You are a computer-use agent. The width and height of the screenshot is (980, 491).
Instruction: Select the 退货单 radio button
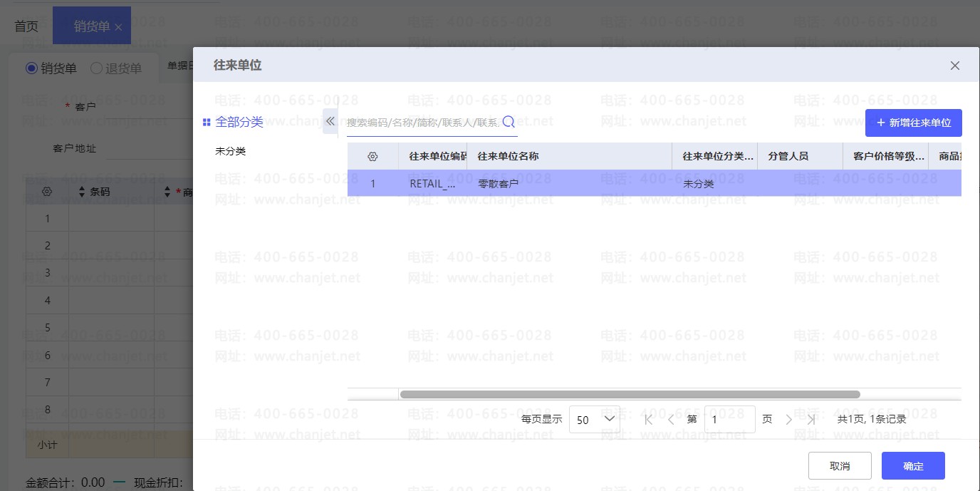tap(96, 68)
